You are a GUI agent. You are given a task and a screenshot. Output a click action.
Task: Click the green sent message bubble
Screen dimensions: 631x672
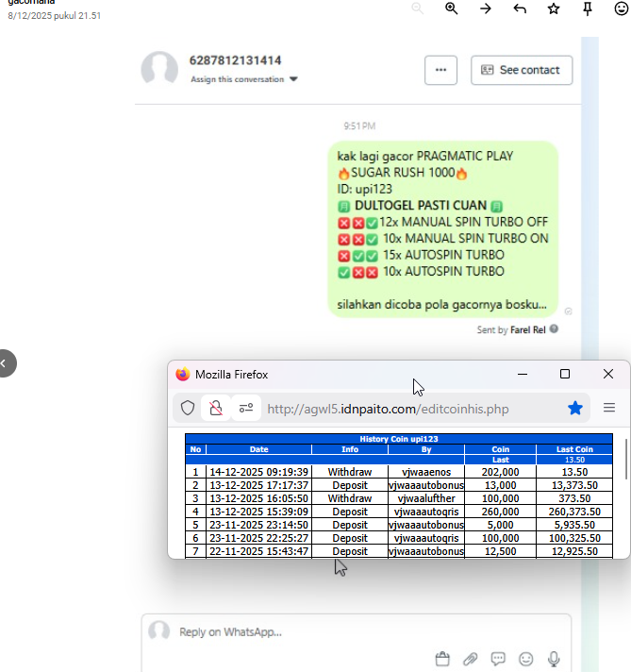coord(443,229)
